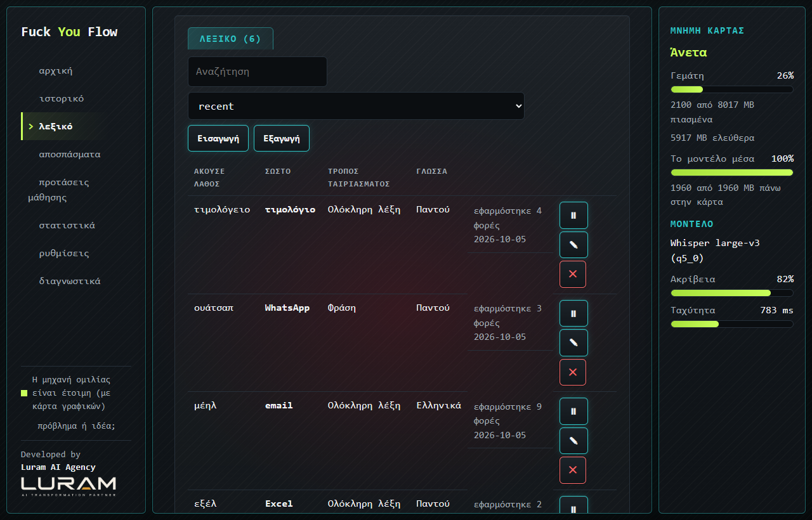Select the ΛΕΞΙΚΟ (6) tab
This screenshot has width=812, height=520.
(x=230, y=39)
